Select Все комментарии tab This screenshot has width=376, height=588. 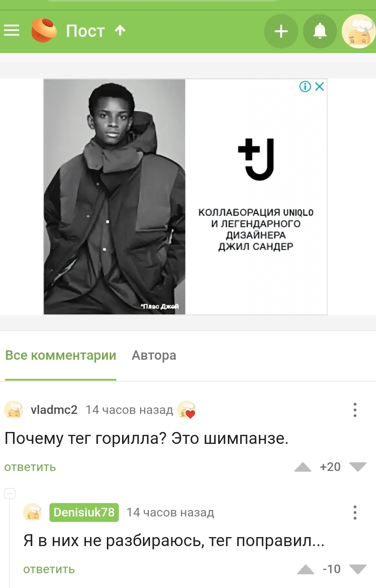point(61,355)
